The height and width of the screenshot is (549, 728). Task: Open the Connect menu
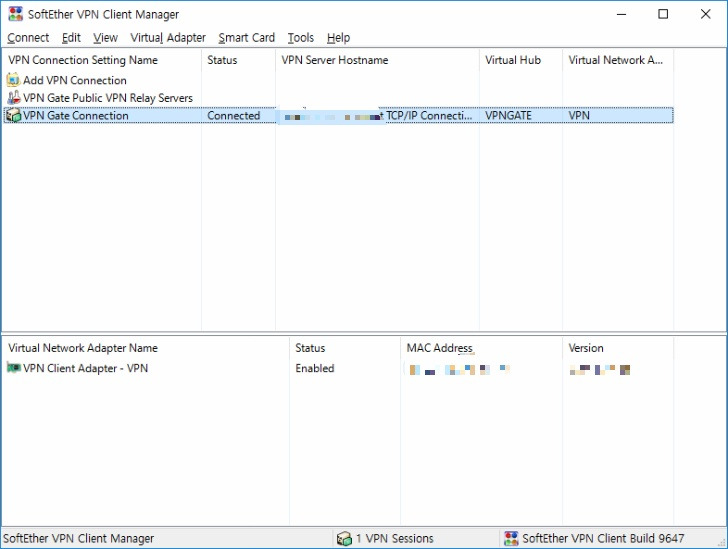pyautogui.click(x=28, y=38)
